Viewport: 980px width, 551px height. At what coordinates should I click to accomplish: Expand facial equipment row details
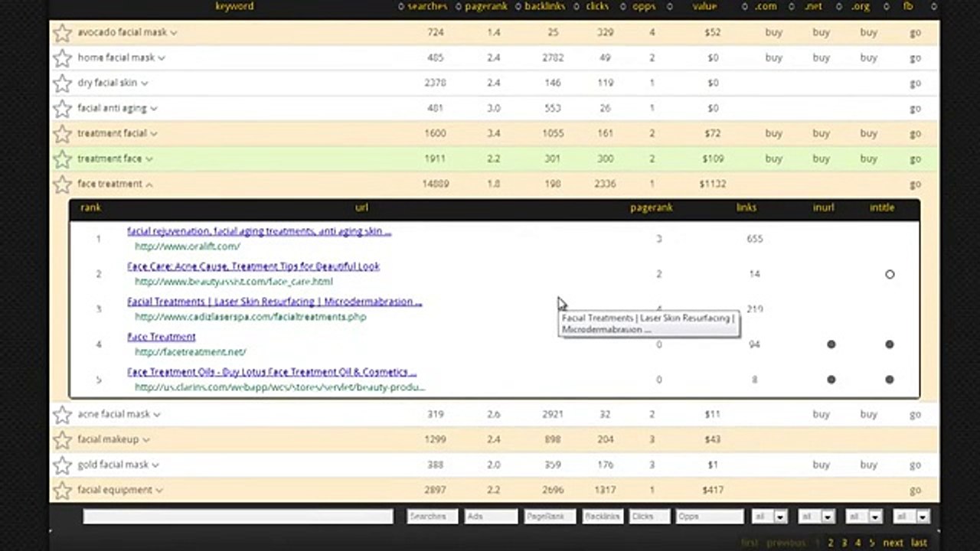(159, 491)
